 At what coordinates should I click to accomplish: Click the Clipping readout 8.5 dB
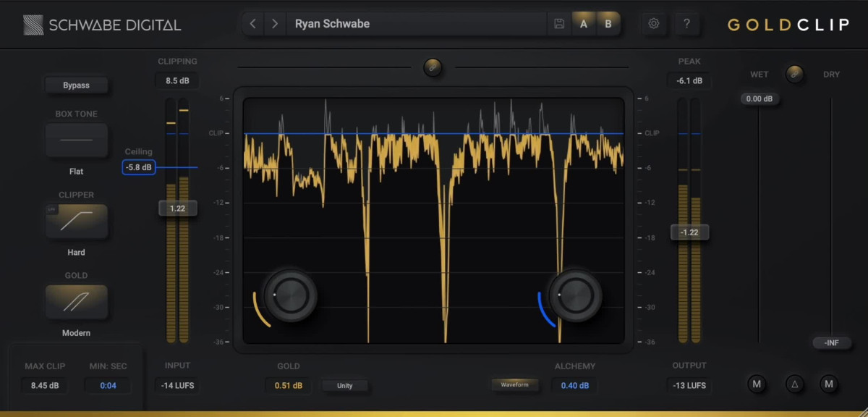[x=177, y=81]
